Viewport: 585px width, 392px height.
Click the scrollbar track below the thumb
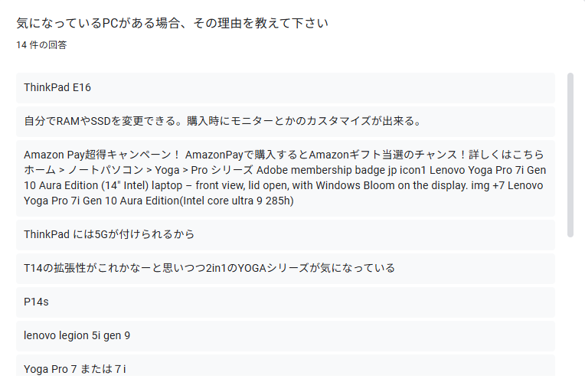[x=570, y=305]
